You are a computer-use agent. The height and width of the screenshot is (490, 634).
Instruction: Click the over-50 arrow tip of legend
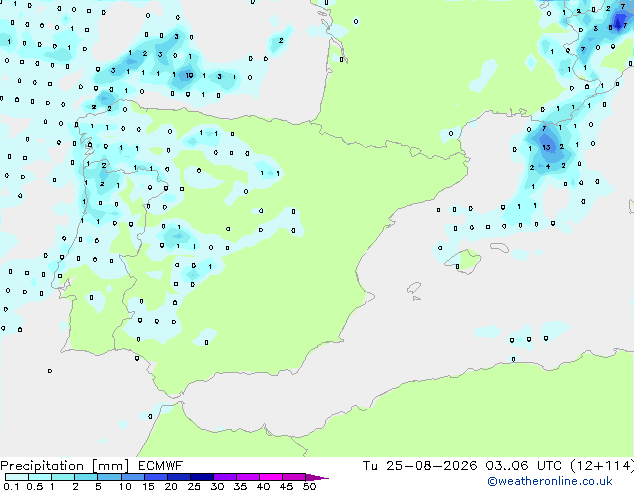(317, 477)
